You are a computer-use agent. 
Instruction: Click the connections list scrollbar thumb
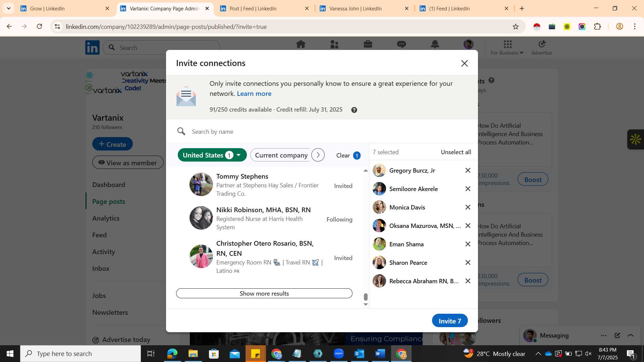(366, 297)
